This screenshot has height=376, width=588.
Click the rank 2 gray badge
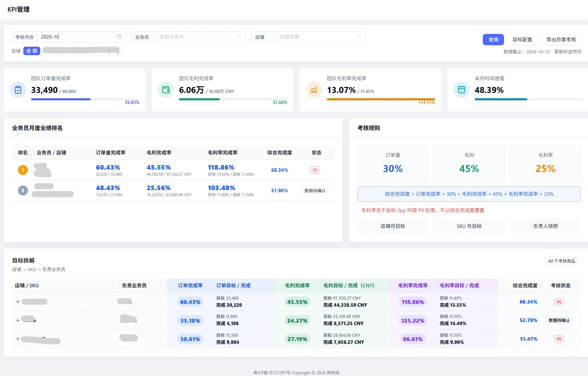(23, 190)
